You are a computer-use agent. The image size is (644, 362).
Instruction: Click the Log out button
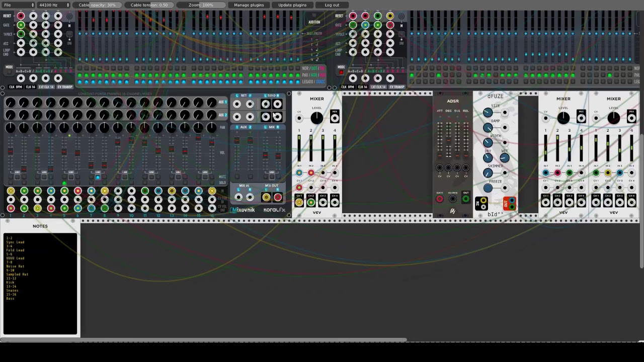[x=332, y=5]
